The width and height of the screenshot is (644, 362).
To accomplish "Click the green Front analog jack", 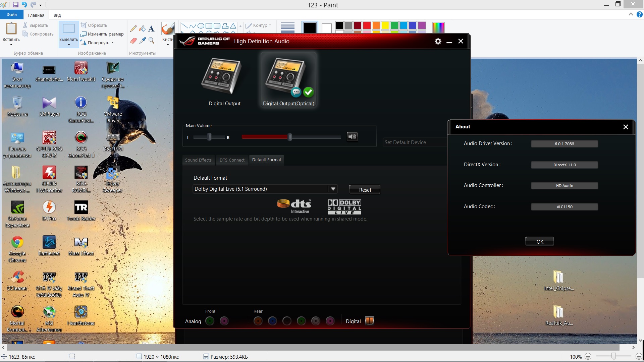I will (210, 321).
